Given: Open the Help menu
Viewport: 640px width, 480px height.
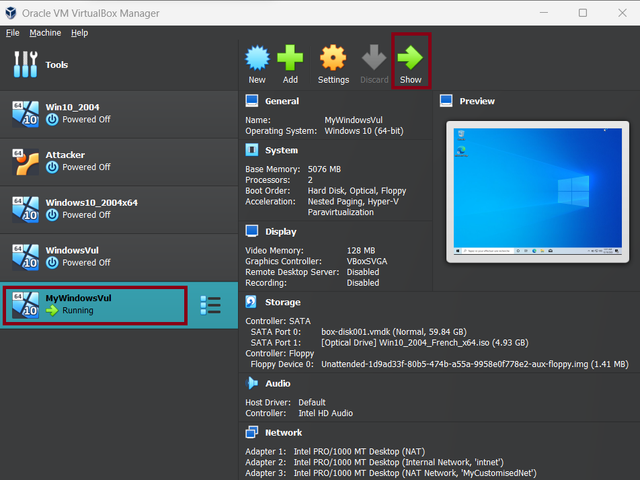Looking at the screenshot, I should (x=80, y=33).
